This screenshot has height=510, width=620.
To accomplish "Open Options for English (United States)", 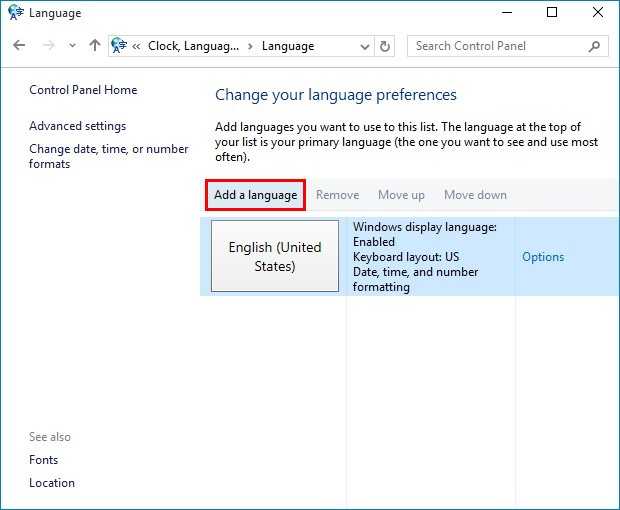I will 543,257.
